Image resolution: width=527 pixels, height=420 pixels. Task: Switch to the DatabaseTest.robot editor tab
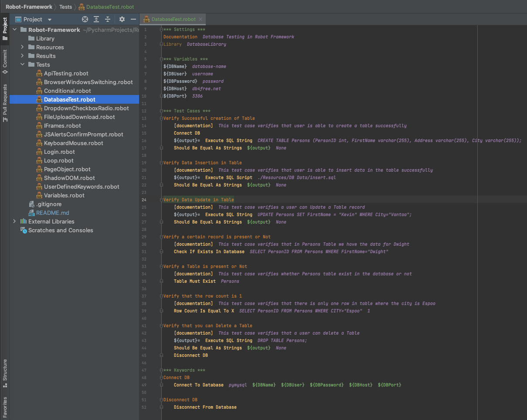[x=172, y=19]
